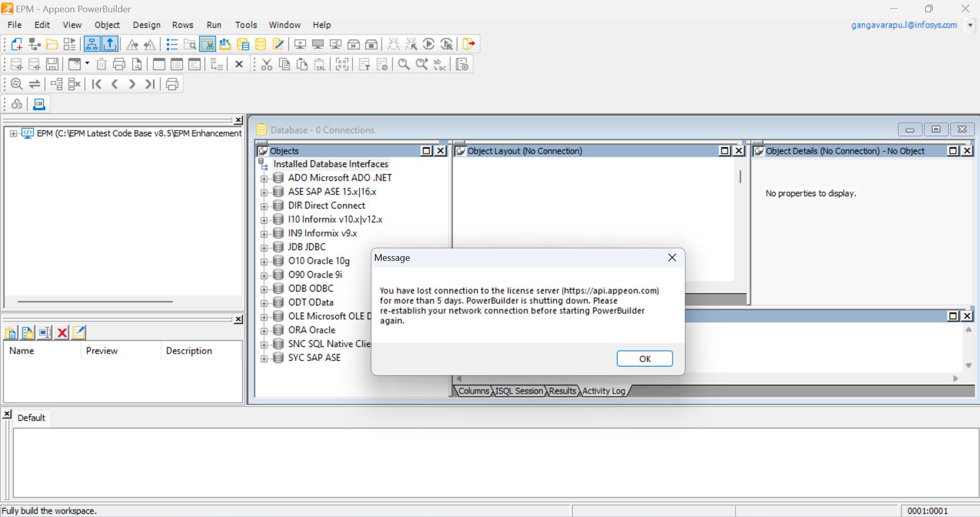980x517 pixels.
Task: Toggle the highlighted Clip window scissors button
Action: tap(208, 44)
